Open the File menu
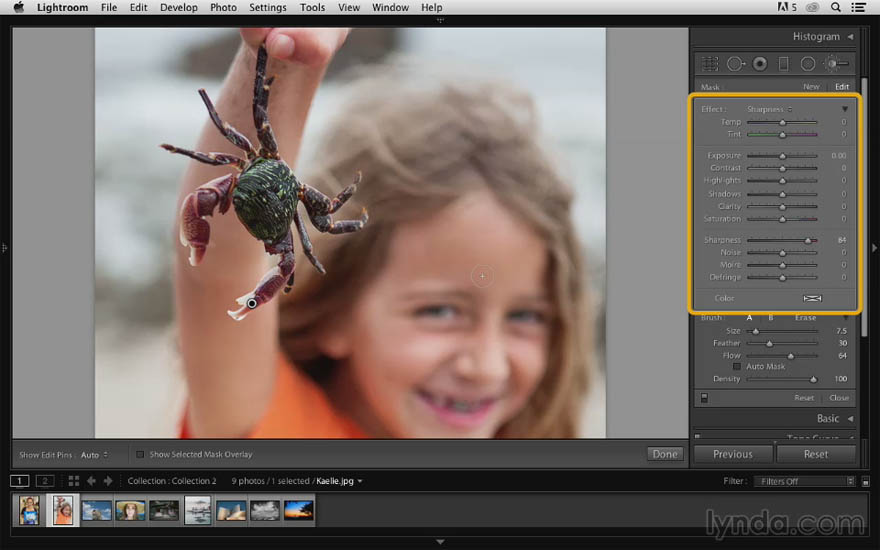 [x=109, y=7]
